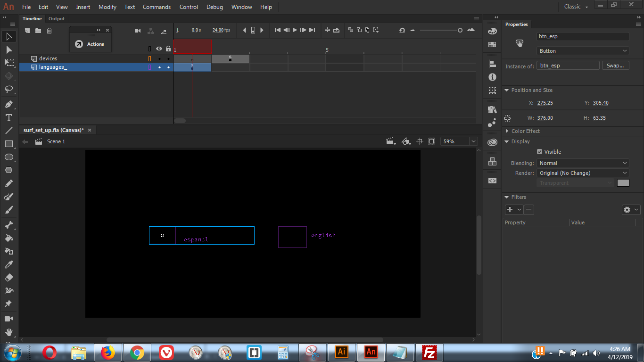The height and width of the screenshot is (362, 644).
Task: Select the Lasso tool
Action: click(x=8, y=89)
